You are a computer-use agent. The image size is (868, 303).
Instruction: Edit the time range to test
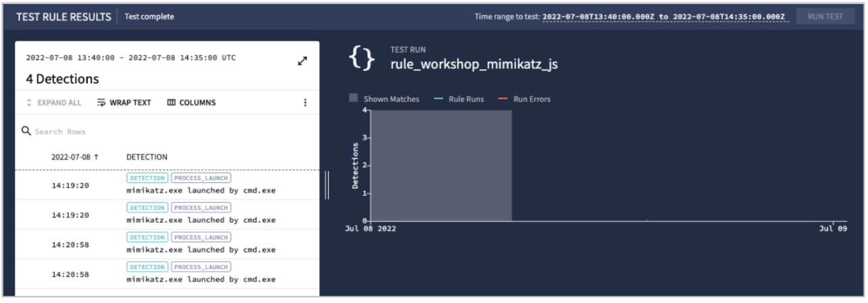pos(665,17)
